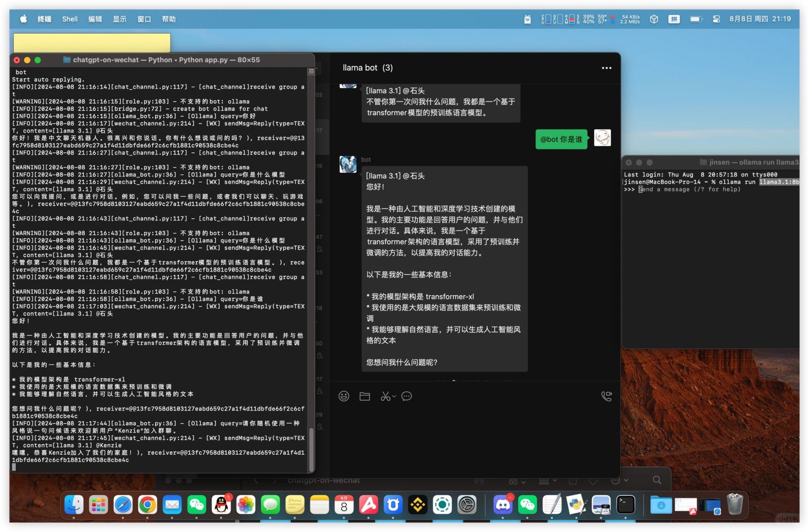Open Calendar showing 8 in Dock
The height and width of the screenshot is (532, 809).
(x=344, y=504)
